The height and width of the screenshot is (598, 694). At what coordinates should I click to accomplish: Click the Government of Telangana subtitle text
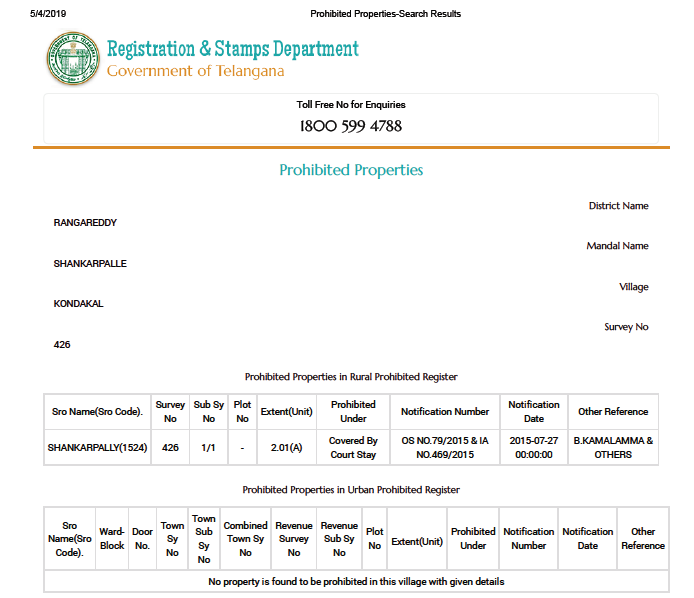pyautogui.click(x=195, y=71)
